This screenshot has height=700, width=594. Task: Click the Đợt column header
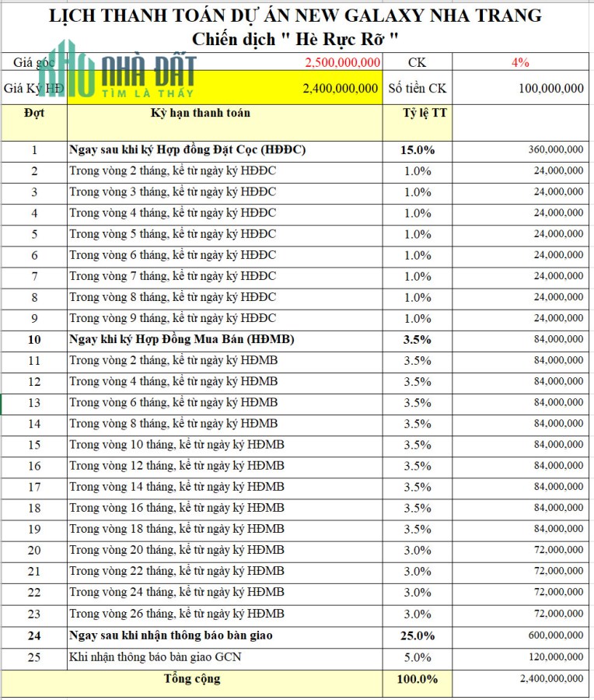click(x=34, y=123)
